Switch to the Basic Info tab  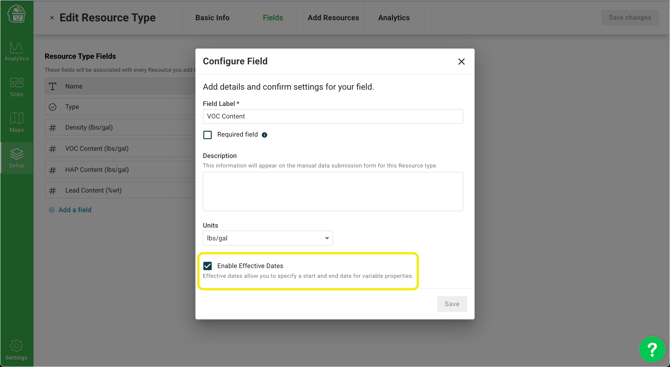coord(212,18)
